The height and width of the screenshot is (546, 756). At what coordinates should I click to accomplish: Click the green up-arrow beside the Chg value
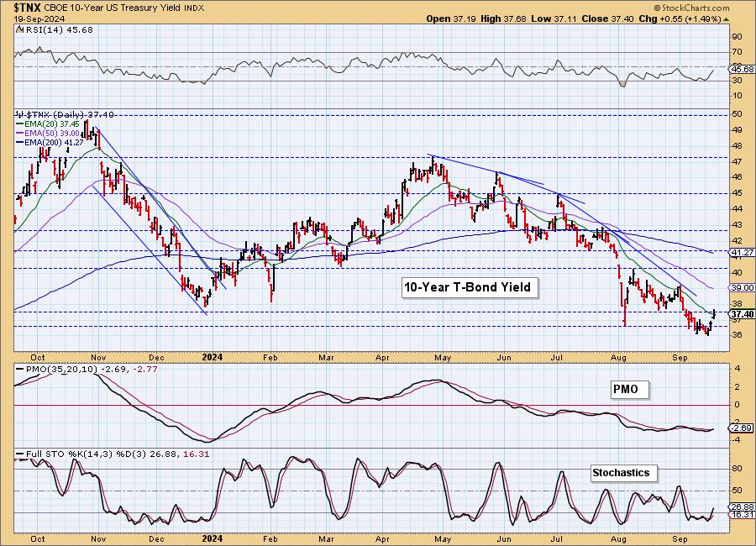click(727, 19)
